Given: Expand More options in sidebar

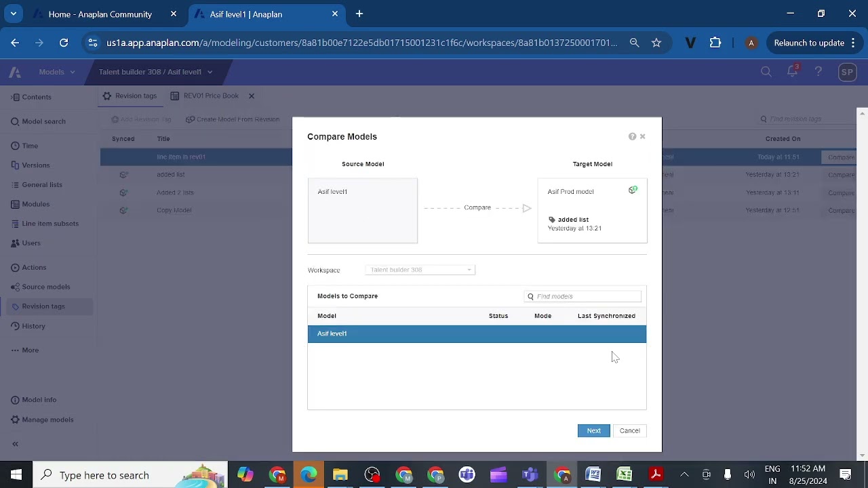Looking at the screenshot, I should [25, 350].
